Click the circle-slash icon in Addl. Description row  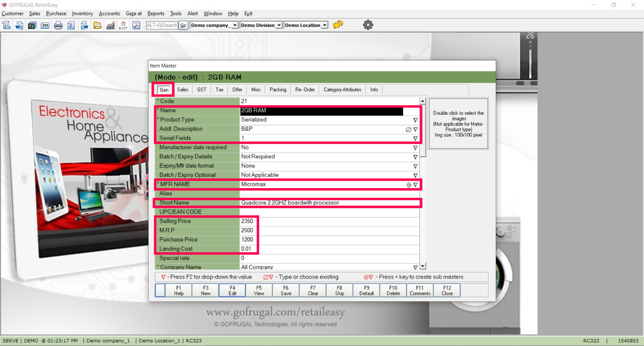tap(409, 129)
